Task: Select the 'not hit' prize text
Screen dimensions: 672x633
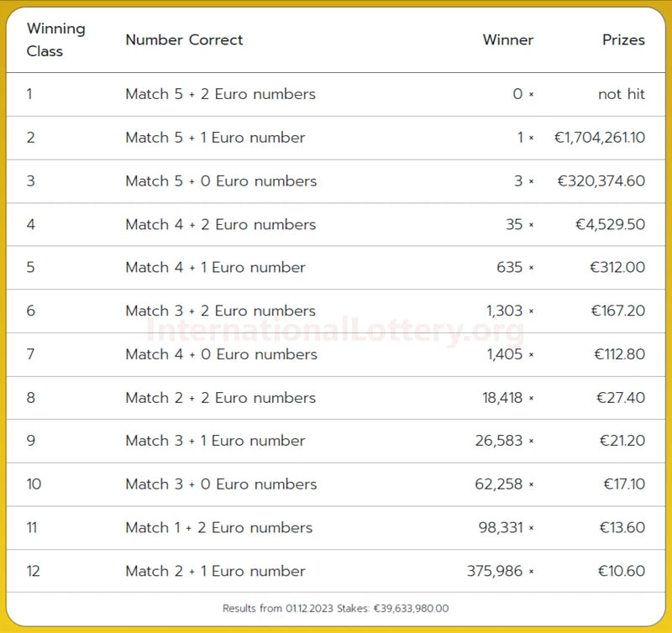Action: pos(621,94)
